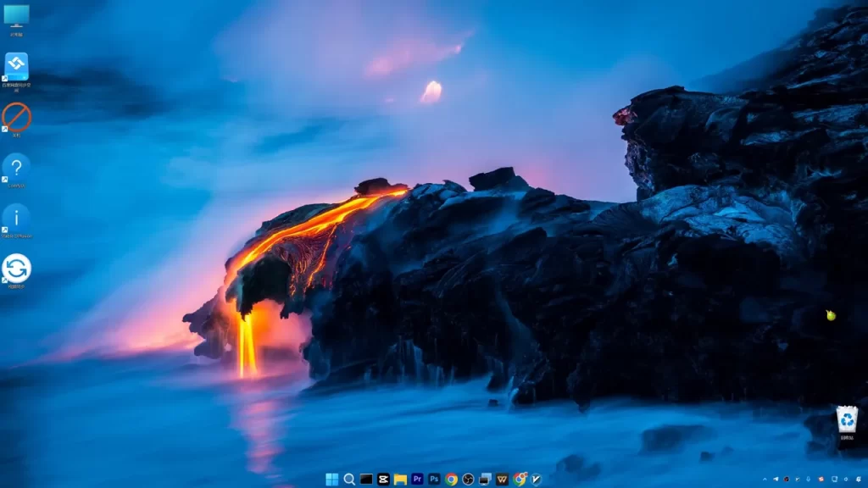Launch Adobe Premiere Pro from taskbar

click(x=417, y=480)
